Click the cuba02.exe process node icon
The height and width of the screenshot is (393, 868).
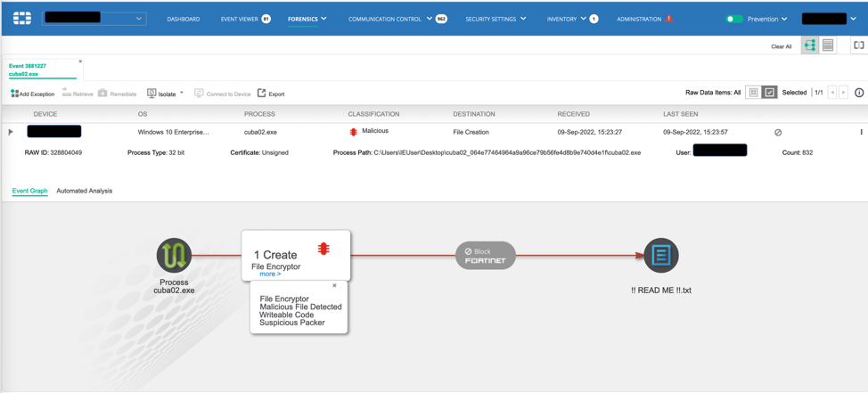(x=174, y=255)
